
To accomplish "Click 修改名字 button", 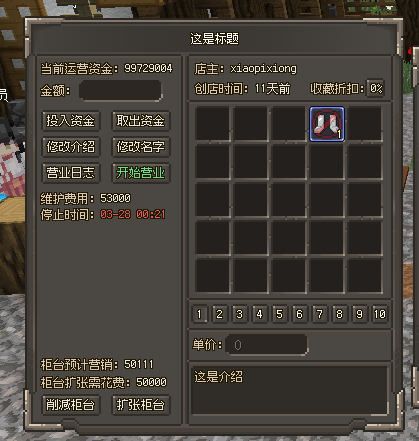I will click(x=141, y=147).
